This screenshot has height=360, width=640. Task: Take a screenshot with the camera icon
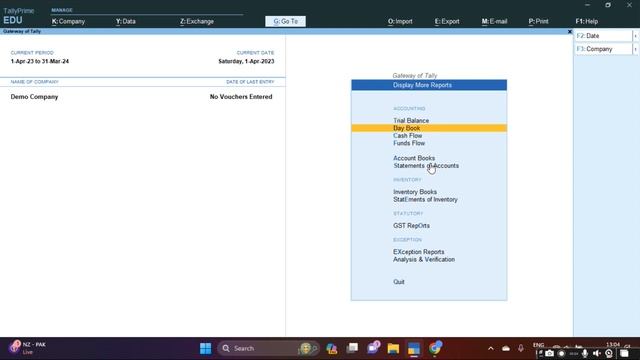click(x=549, y=353)
